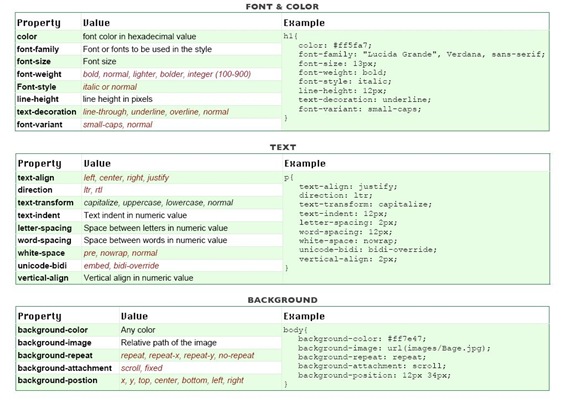Click the TEXT section heading
Image resolution: width=570 pixels, height=403 pixels.
click(x=283, y=147)
